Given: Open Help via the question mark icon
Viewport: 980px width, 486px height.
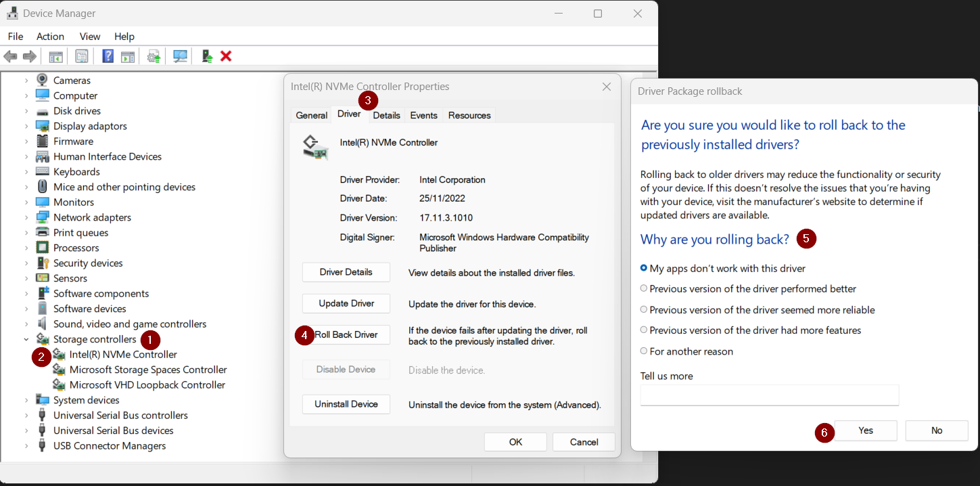Looking at the screenshot, I should pyautogui.click(x=108, y=56).
